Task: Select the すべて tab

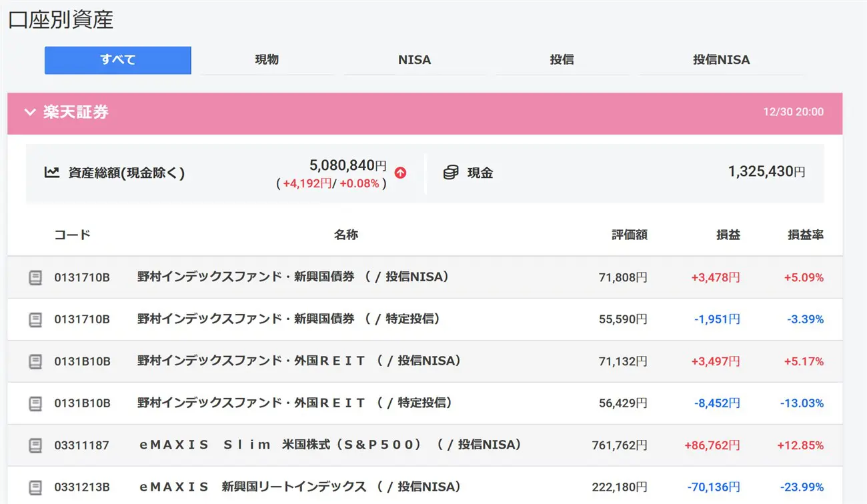Action: [x=118, y=60]
